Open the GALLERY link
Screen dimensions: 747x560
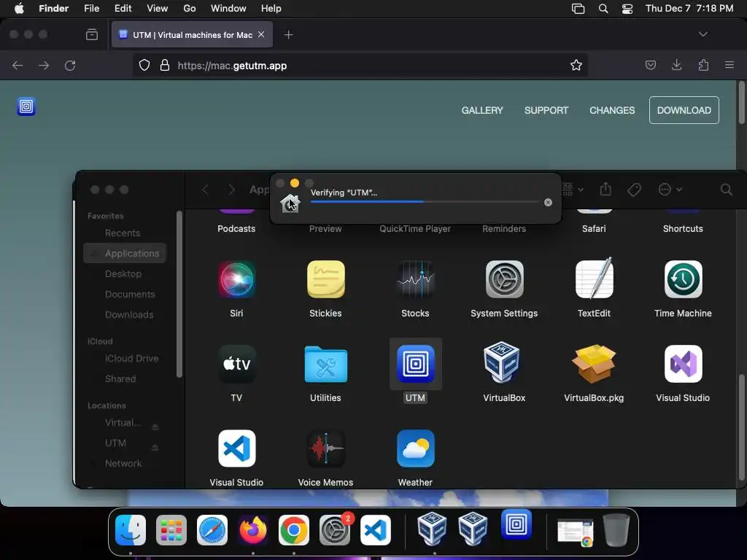coord(482,110)
